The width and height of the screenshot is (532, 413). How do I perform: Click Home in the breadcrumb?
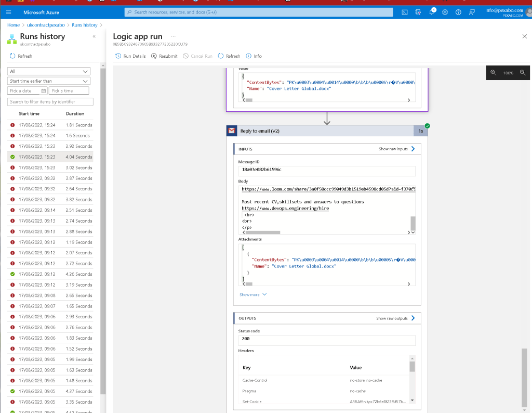(14, 25)
